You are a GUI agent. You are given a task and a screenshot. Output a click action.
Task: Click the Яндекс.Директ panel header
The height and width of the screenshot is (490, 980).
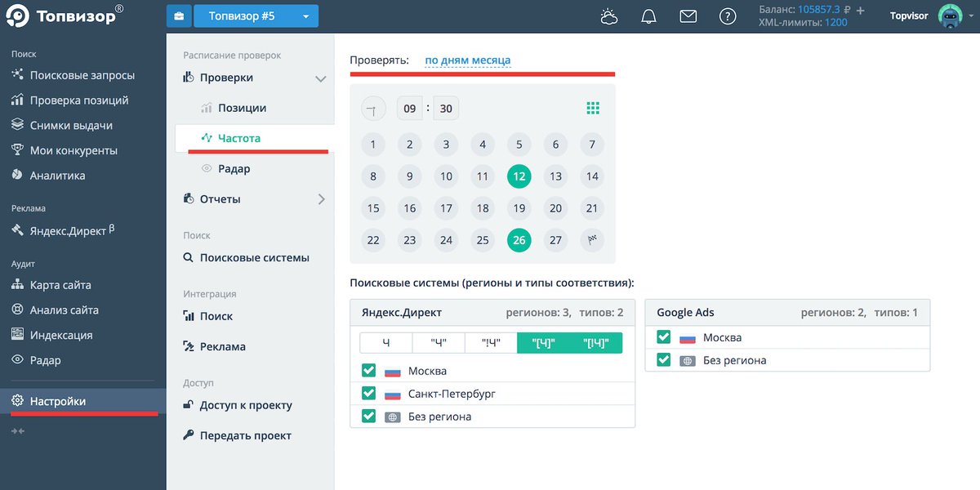coord(492,313)
